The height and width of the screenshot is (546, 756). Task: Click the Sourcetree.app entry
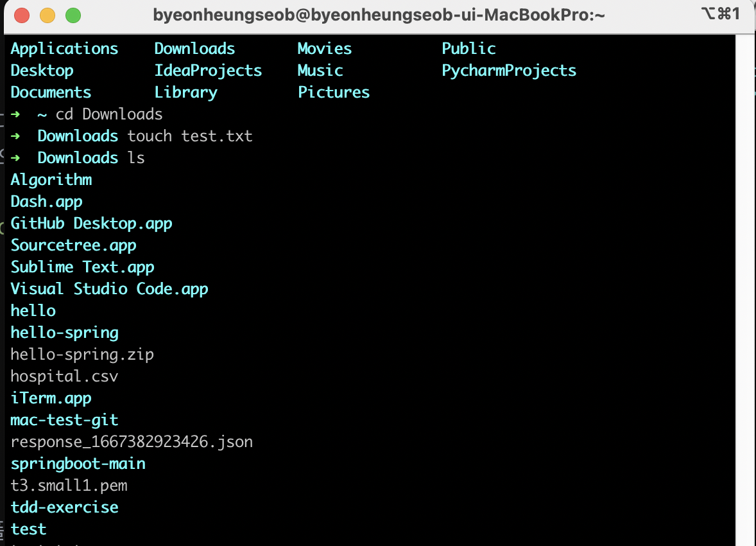[x=73, y=245]
